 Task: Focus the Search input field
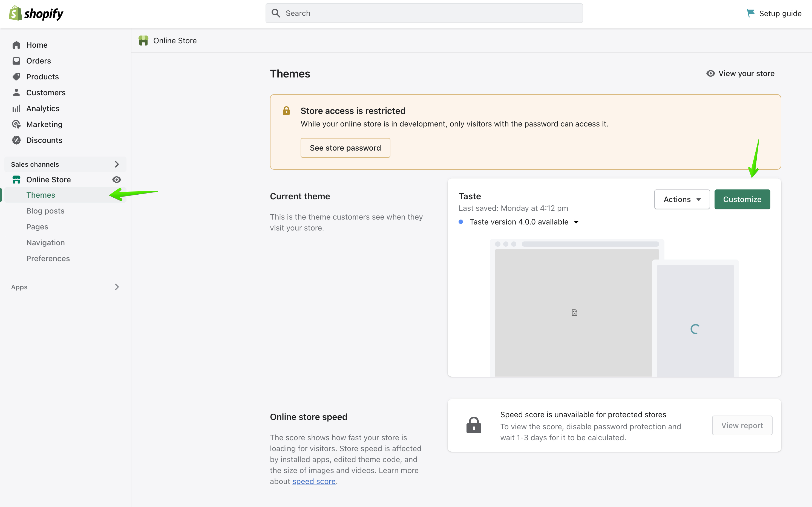pyautogui.click(x=424, y=13)
